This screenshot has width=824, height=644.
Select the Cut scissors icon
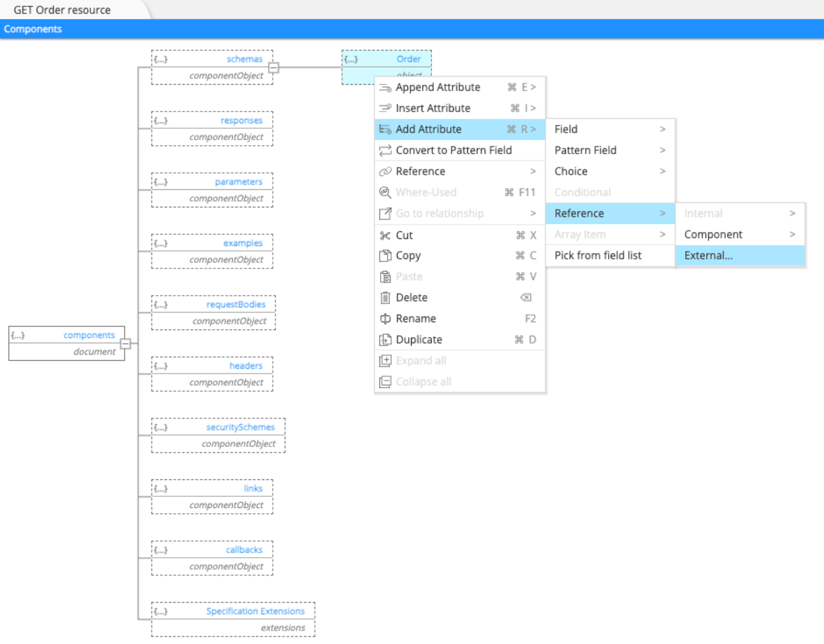pyautogui.click(x=384, y=235)
